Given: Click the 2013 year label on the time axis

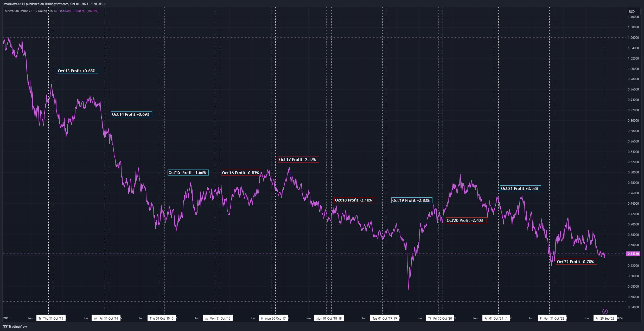Looking at the screenshot, I should pyautogui.click(x=7, y=318).
